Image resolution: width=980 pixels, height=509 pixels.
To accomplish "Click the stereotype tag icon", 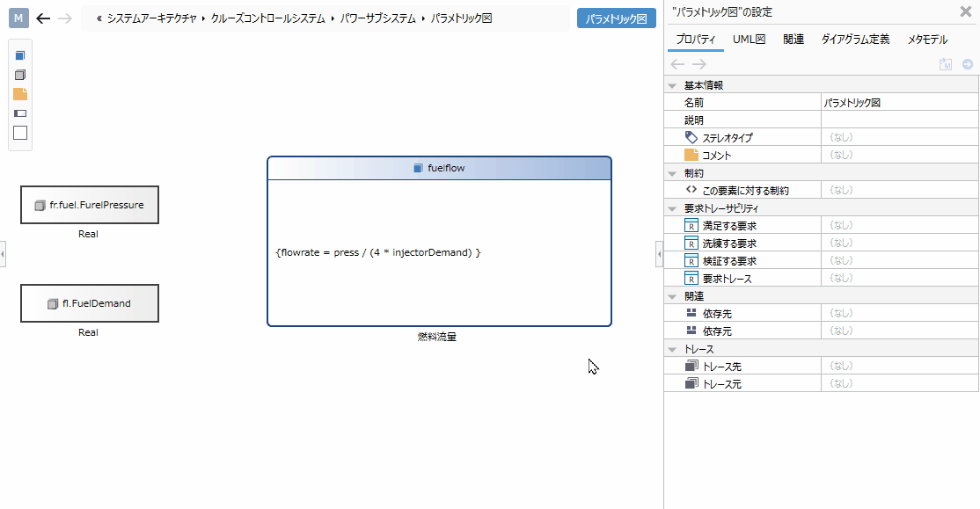I will coord(691,137).
